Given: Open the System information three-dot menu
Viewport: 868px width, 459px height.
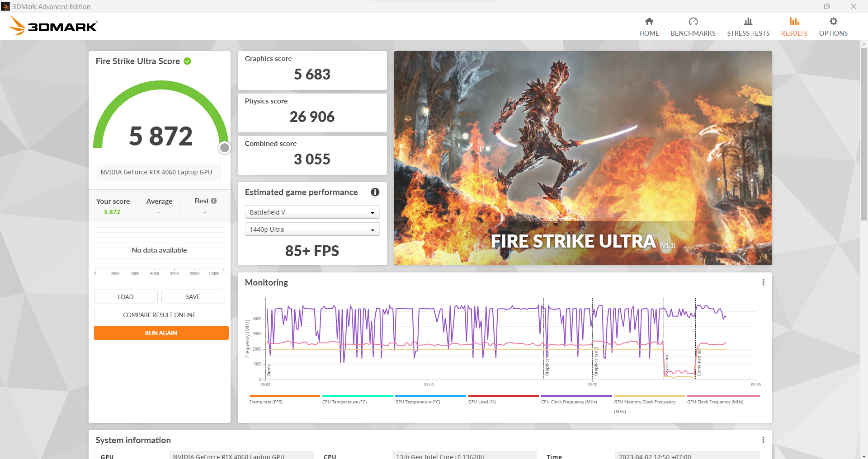Looking at the screenshot, I should coord(763,440).
